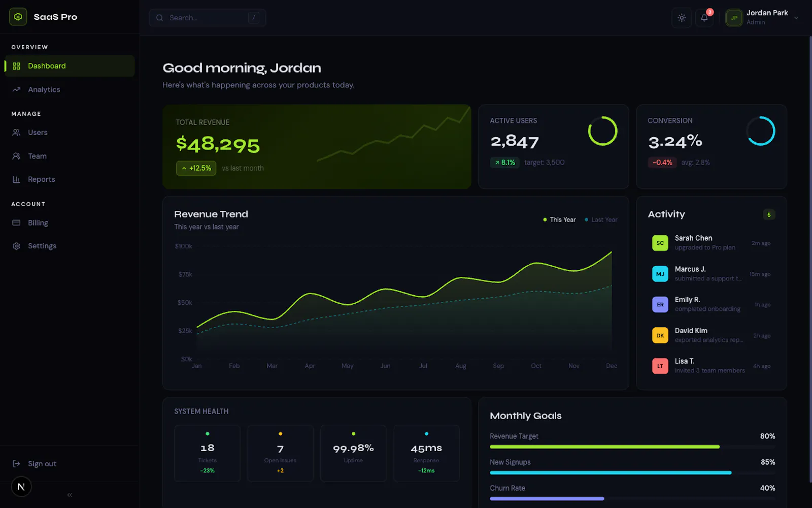
Task: Toggle the Last Year legend series
Action: [x=601, y=220]
